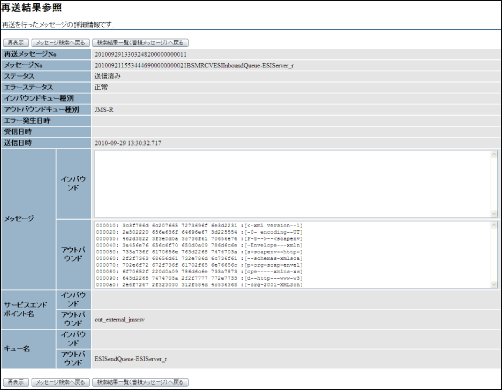This screenshot has height=390, width=502.
Task: Click inside the empty インバウンド message text area
Action: click(x=292, y=184)
